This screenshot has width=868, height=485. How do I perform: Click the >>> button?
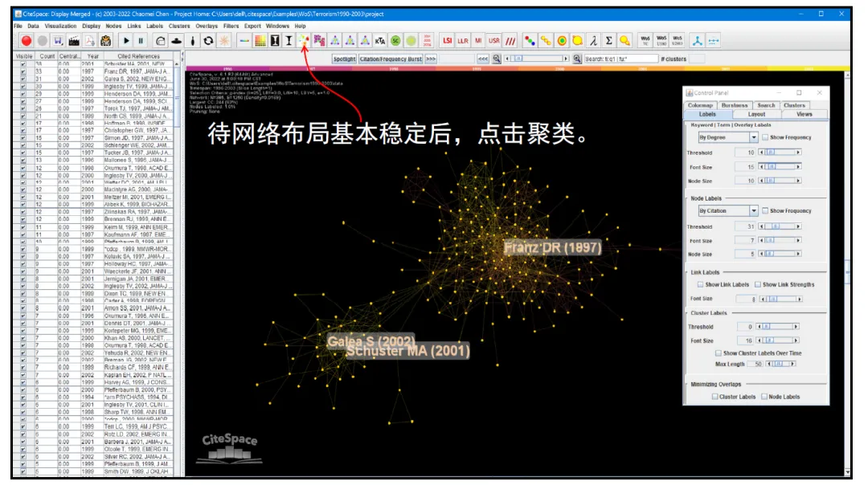[431, 59]
